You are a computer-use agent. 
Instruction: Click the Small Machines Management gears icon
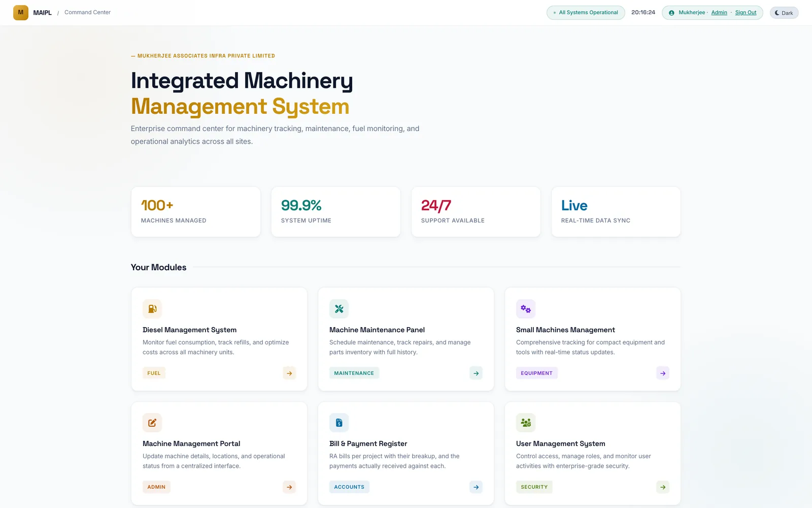pos(526,309)
